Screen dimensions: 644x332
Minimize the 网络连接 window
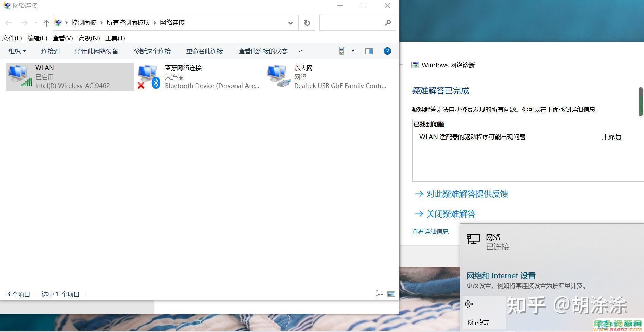coord(340,5)
